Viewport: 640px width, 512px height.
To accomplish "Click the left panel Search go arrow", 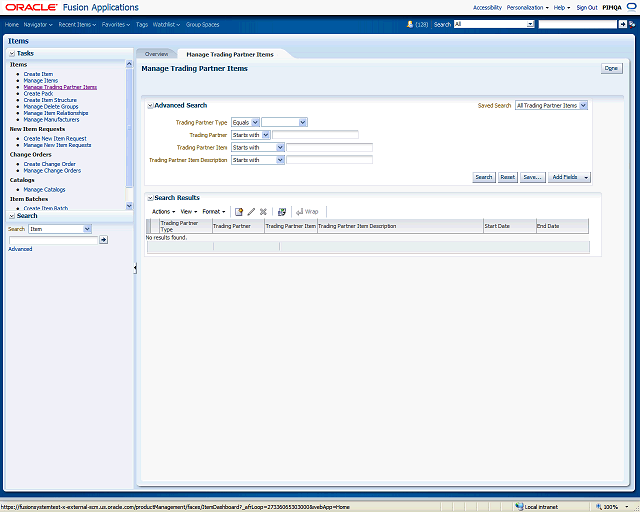I will (x=104, y=240).
